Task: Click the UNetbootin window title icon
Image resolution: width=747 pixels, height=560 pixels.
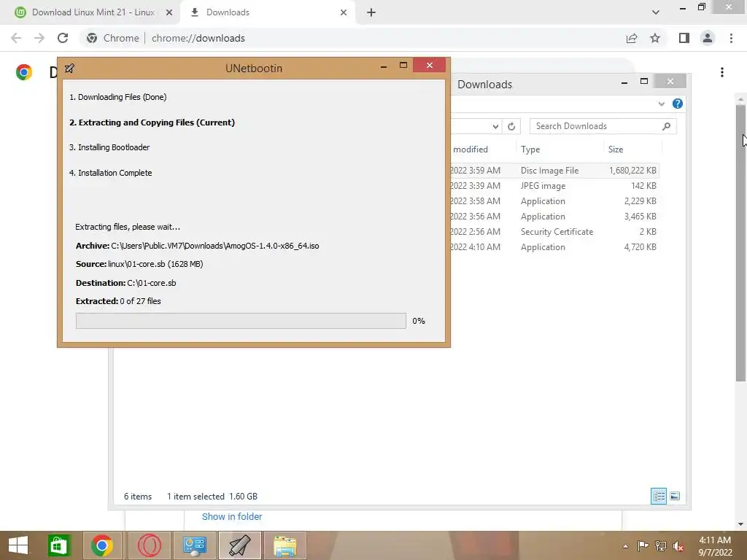Action: pyautogui.click(x=69, y=68)
